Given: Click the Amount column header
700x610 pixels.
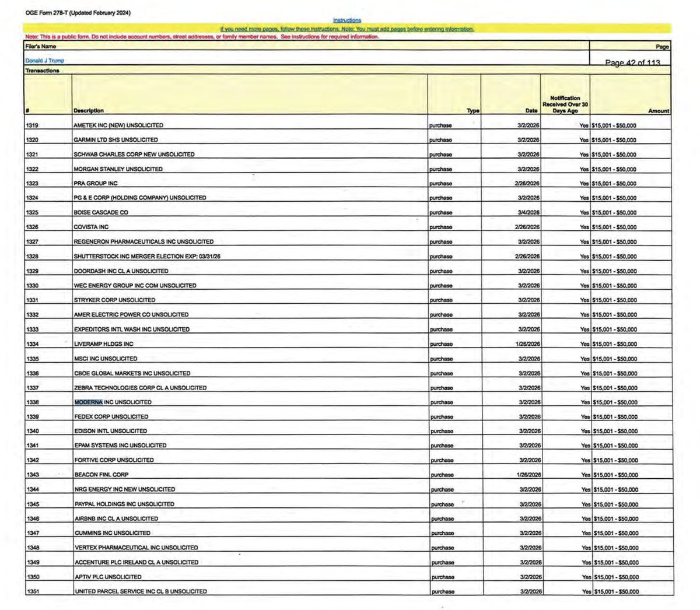Looking at the screenshot, I should pyautogui.click(x=659, y=111).
